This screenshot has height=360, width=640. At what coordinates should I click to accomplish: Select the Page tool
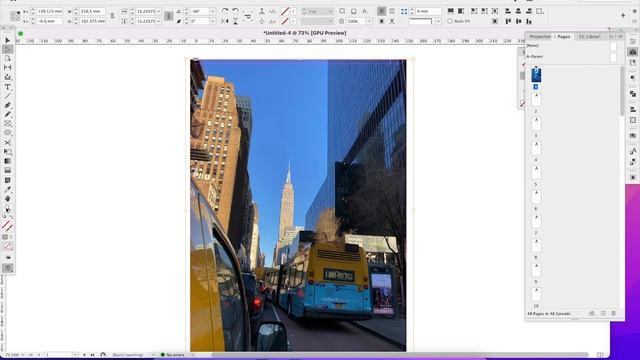coord(7,58)
